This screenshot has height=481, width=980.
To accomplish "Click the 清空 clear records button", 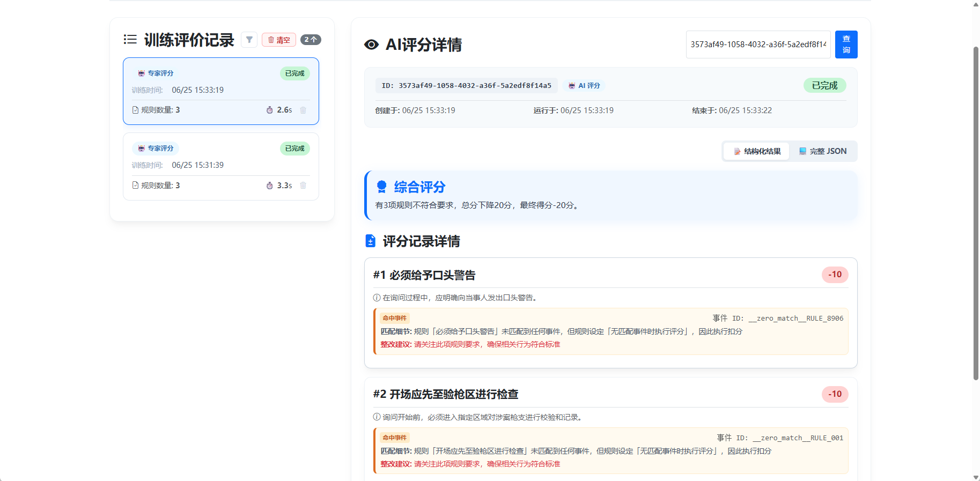I will coord(279,40).
